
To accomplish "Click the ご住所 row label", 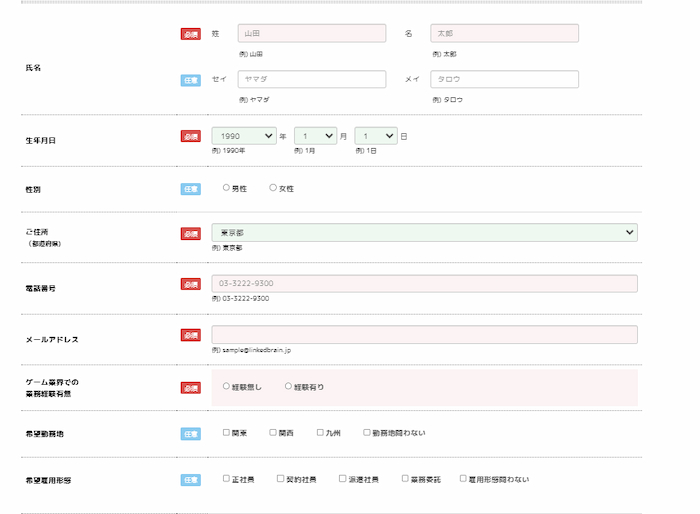I will (x=37, y=232).
